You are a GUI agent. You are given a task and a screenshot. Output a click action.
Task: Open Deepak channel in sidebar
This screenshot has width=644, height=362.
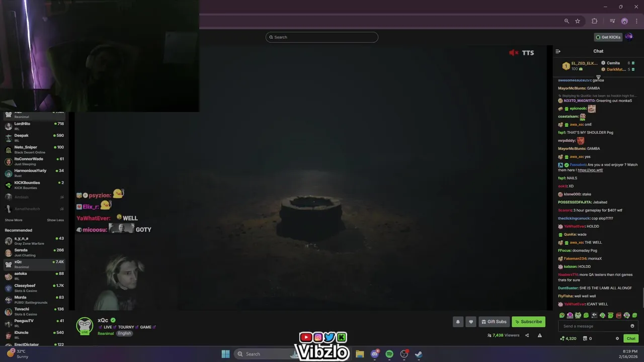point(34,138)
